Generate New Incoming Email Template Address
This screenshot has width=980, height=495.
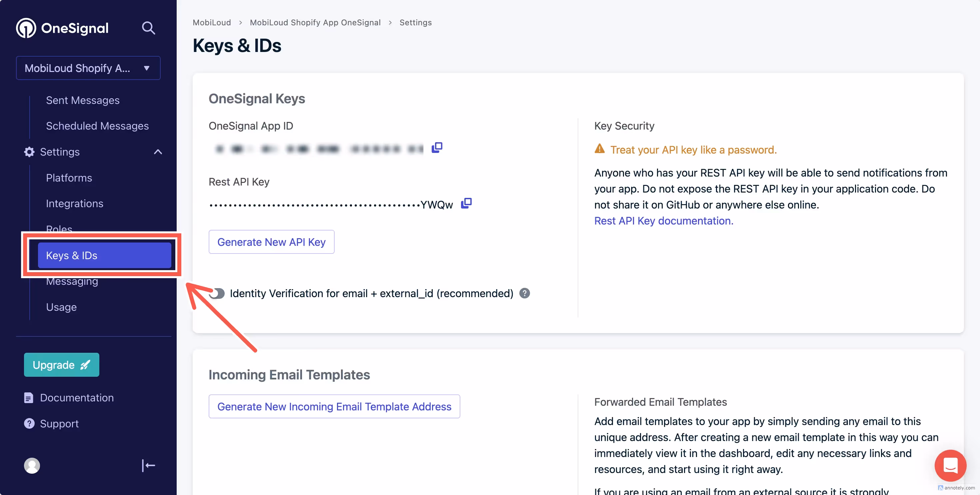[334, 406]
